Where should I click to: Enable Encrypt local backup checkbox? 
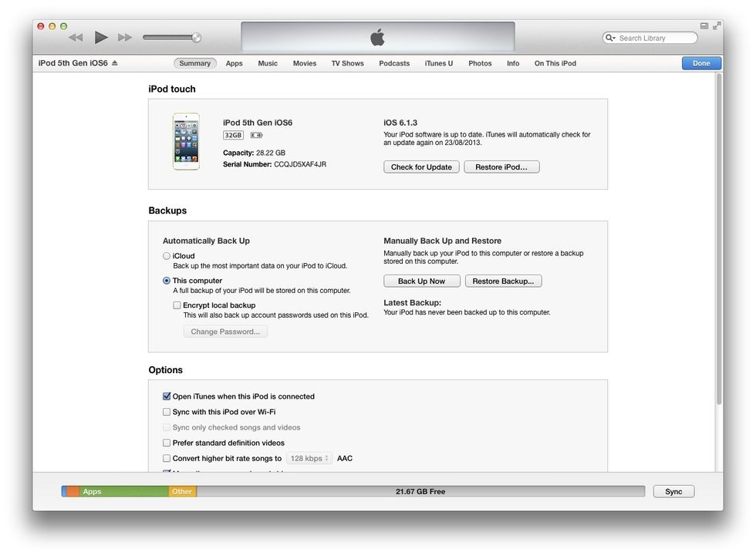(177, 305)
